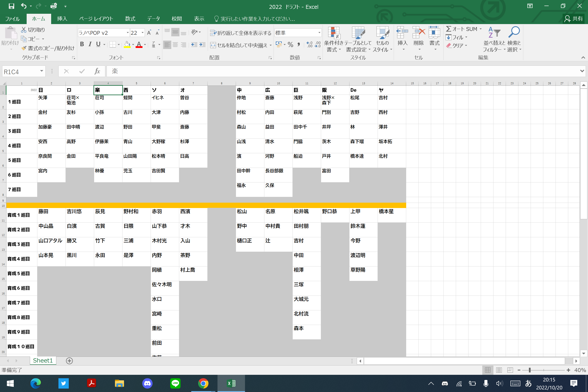This screenshot has width=588, height=392.
Task: Open 検索と選択 find and select
Action: point(514,39)
